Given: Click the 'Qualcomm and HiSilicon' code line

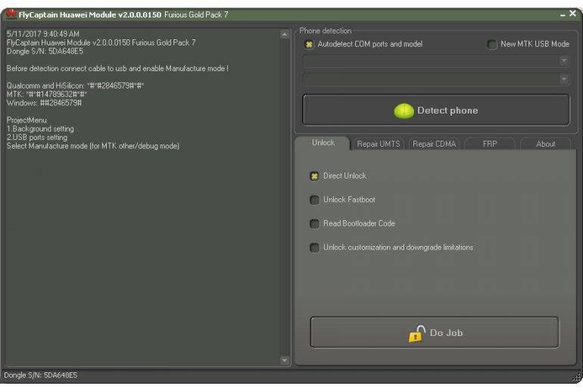Looking at the screenshot, I should pyautogui.click(x=75, y=86).
